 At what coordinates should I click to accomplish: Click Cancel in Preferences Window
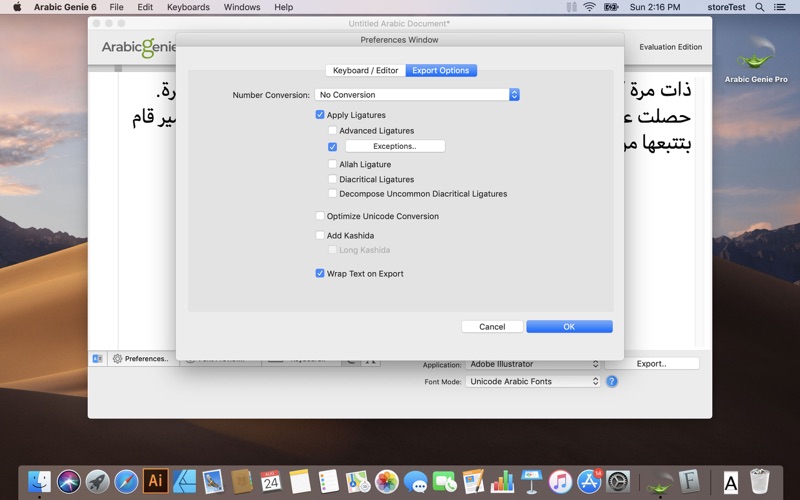(492, 327)
